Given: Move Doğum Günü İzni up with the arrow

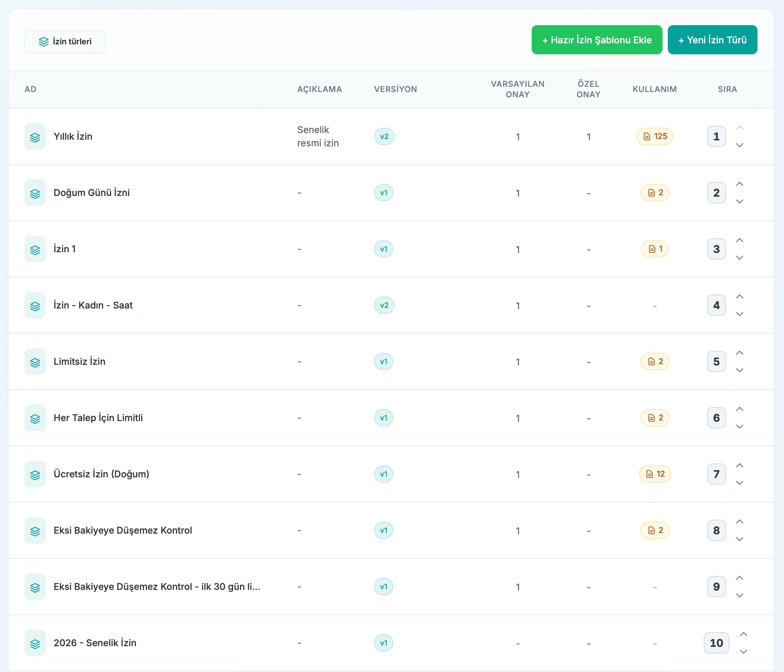Looking at the screenshot, I should 739,184.
